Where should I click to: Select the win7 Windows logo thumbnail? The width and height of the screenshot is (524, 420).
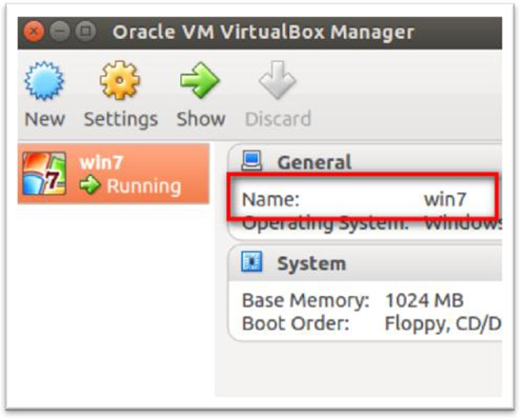coord(44,173)
